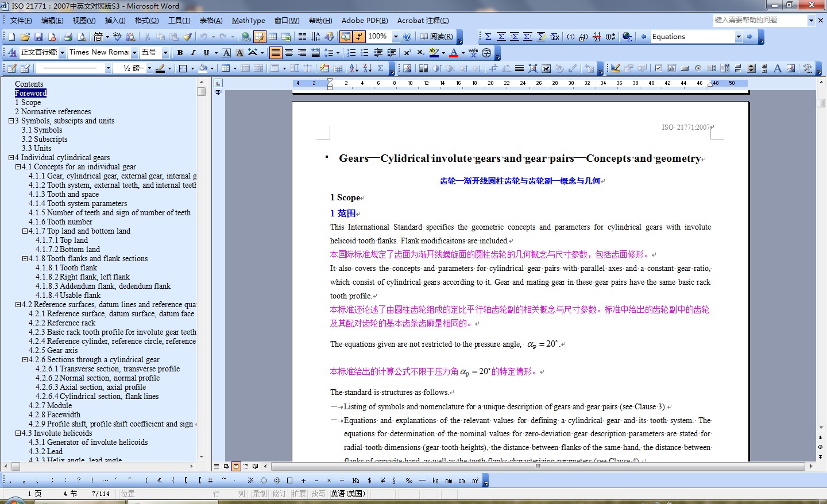This screenshot has height=504, width=827.
Task: Toggle the Document Map pane
Action: [346, 37]
